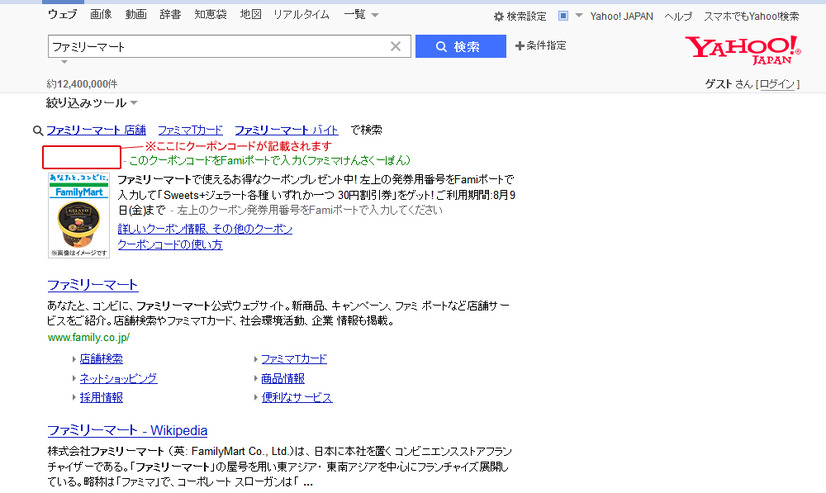Switch to the 地図 tab

coord(251,14)
